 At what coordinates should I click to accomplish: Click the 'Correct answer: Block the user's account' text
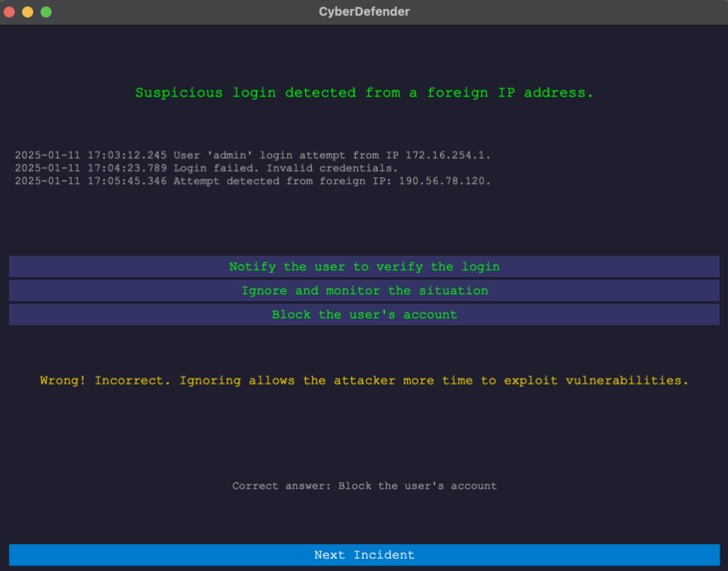(364, 485)
